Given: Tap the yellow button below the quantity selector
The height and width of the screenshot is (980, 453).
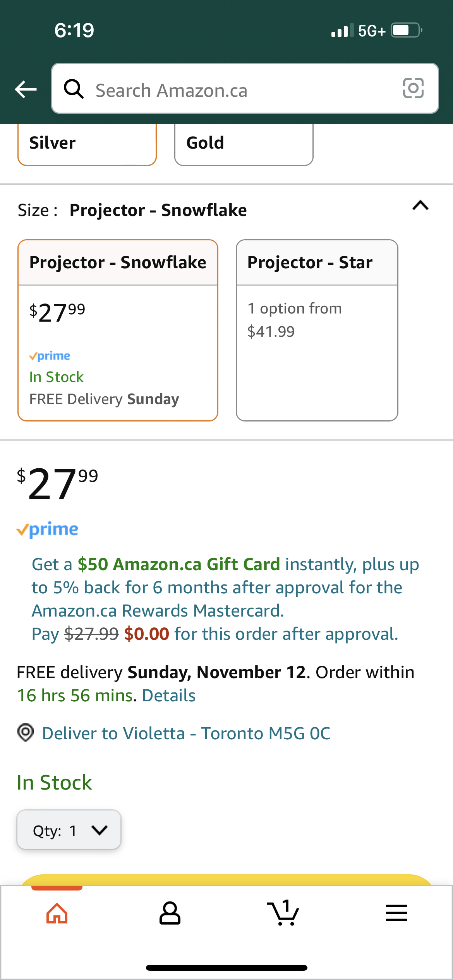Looking at the screenshot, I should [x=226, y=879].
